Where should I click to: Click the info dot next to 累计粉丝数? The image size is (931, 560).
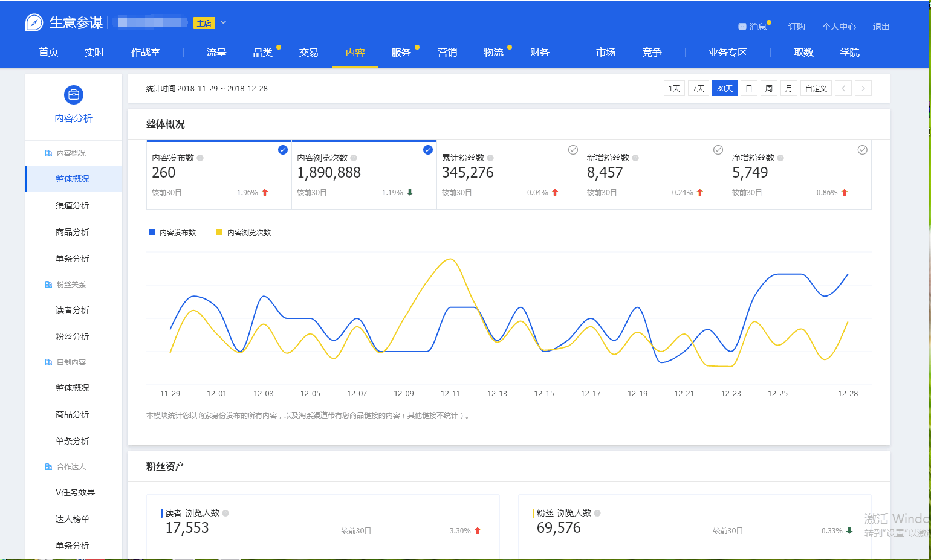[x=490, y=158]
